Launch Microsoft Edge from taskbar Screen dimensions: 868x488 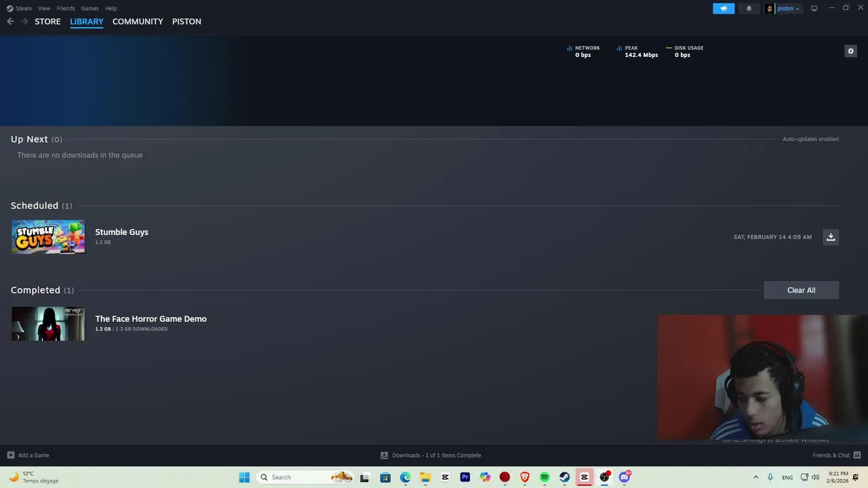[405, 477]
